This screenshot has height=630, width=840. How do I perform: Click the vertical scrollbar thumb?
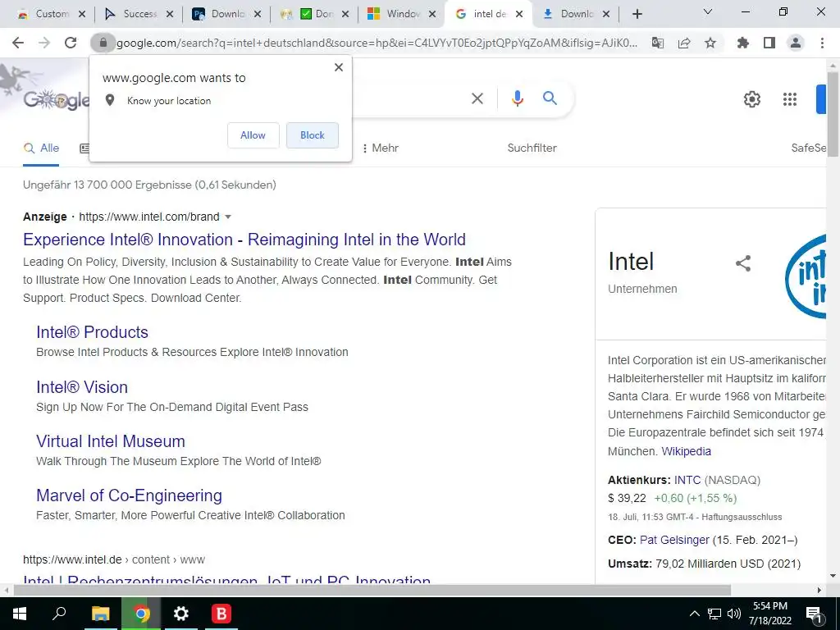pyautogui.click(x=833, y=113)
